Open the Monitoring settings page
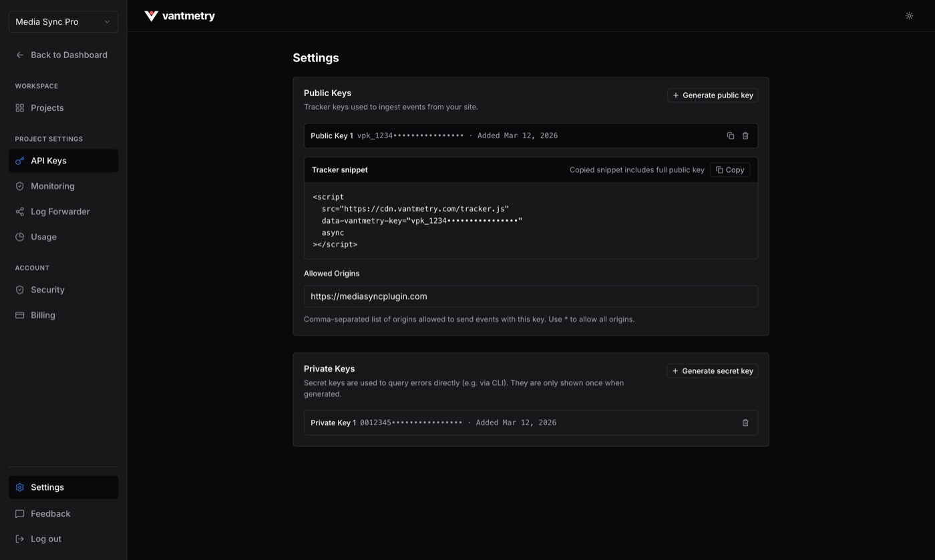The height and width of the screenshot is (560, 935). (63, 186)
